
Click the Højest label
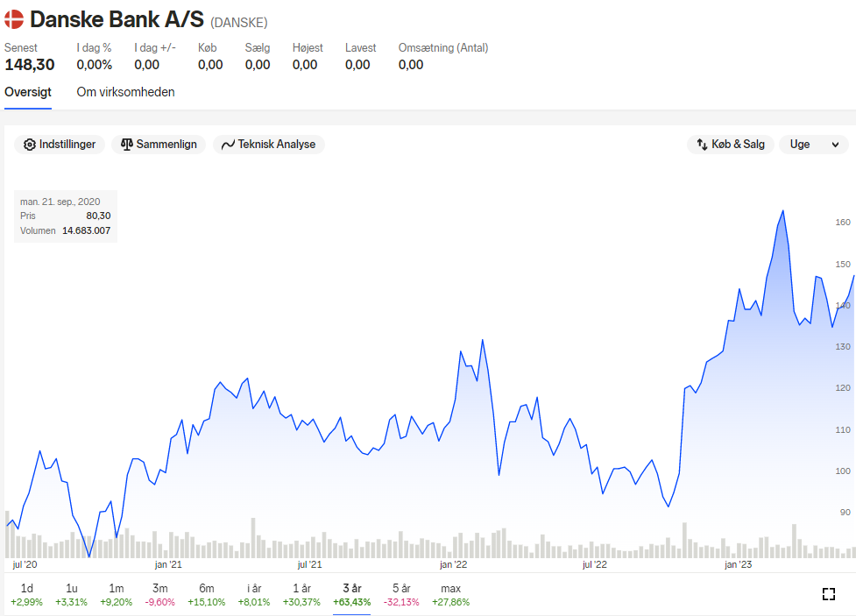pos(308,47)
